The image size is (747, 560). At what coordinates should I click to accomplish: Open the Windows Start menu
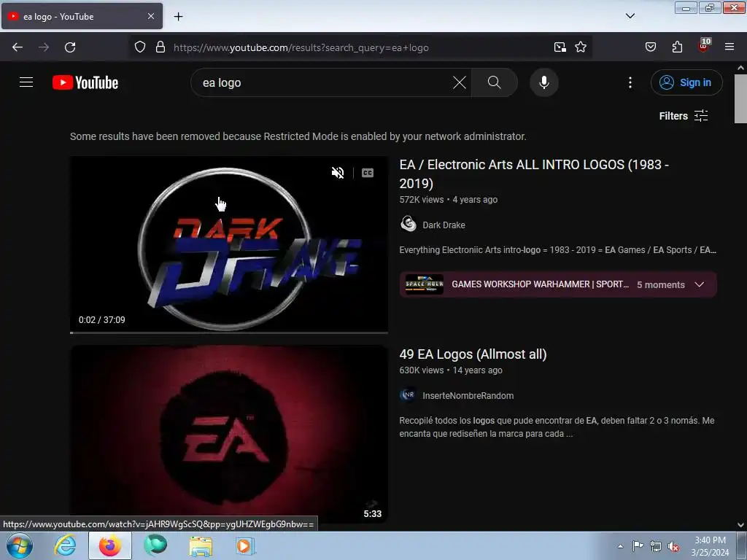click(x=19, y=545)
